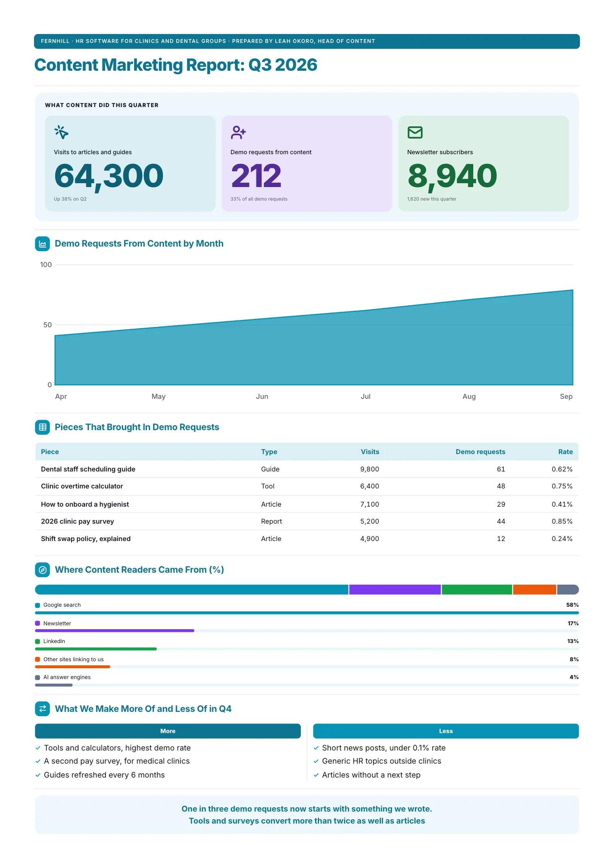This screenshot has width=614, height=868.
Task: Click the Shift swap policy, explained row
Action: tap(307, 539)
